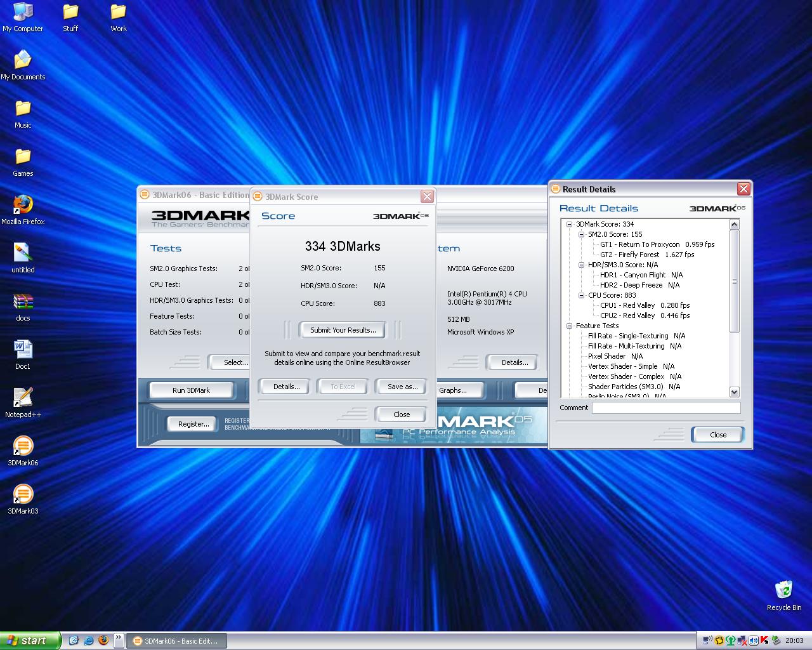Collapse the 3DMark Score: 334 tree node
The width and height of the screenshot is (812, 650).
(x=569, y=224)
